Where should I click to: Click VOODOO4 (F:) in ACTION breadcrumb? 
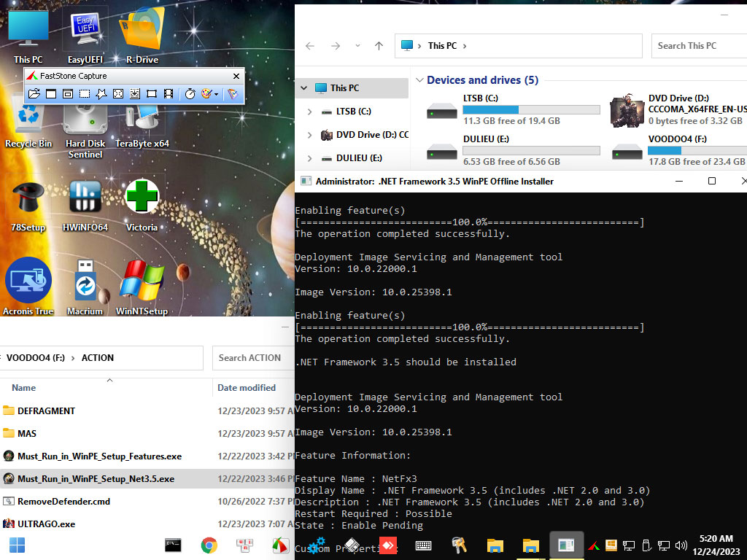[36, 357]
